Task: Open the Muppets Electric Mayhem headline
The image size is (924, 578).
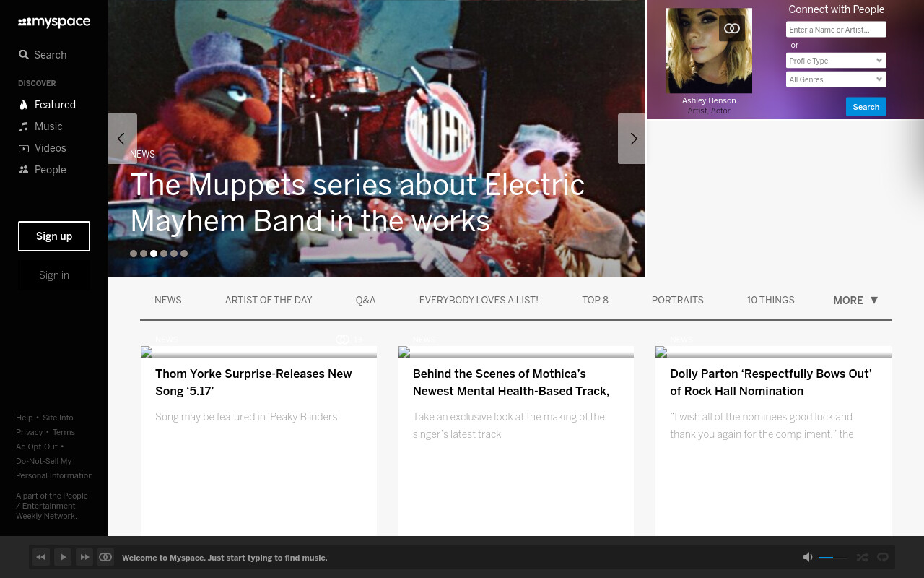Action: click(357, 203)
